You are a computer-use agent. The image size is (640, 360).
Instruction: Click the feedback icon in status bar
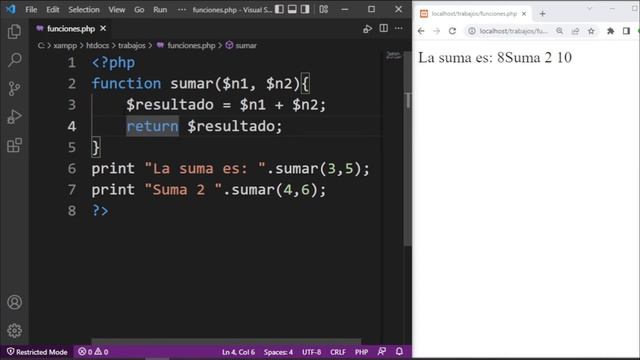pyautogui.click(x=382, y=351)
